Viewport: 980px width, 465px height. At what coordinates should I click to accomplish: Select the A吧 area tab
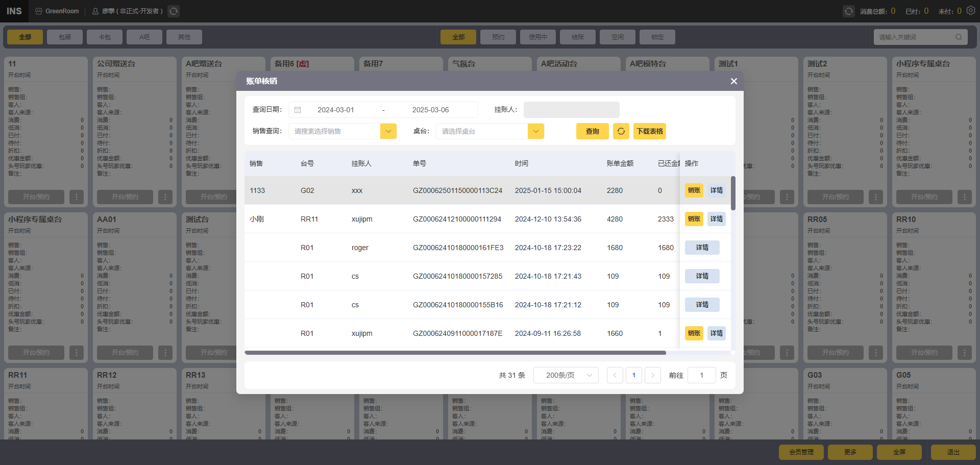pyautogui.click(x=144, y=37)
